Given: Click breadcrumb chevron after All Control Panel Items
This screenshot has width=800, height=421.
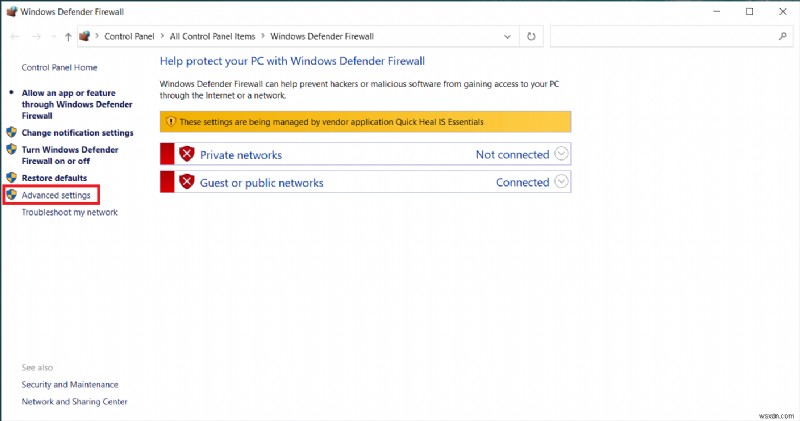Looking at the screenshot, I should click(x=263, y=36).
